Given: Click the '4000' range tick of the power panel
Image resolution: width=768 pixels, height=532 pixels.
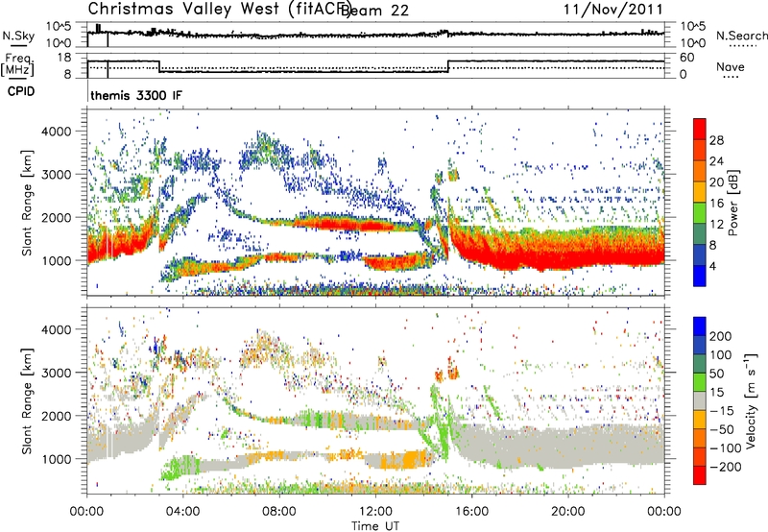Looking at the screenshot, I should [57, 132].
